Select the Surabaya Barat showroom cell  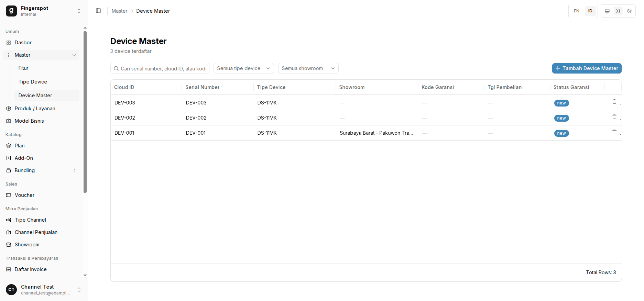coord(376,133)
